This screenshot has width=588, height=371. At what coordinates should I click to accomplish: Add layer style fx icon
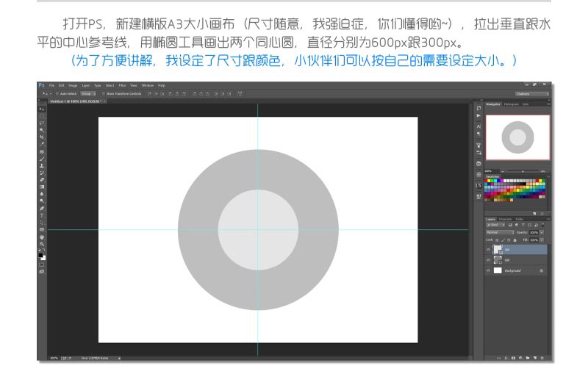pyautogui.click(x=506, y=358)
